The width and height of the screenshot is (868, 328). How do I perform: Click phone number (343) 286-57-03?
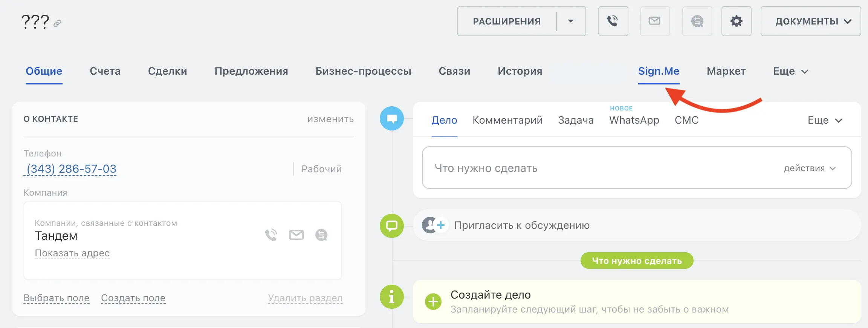[x=71, y=169]
